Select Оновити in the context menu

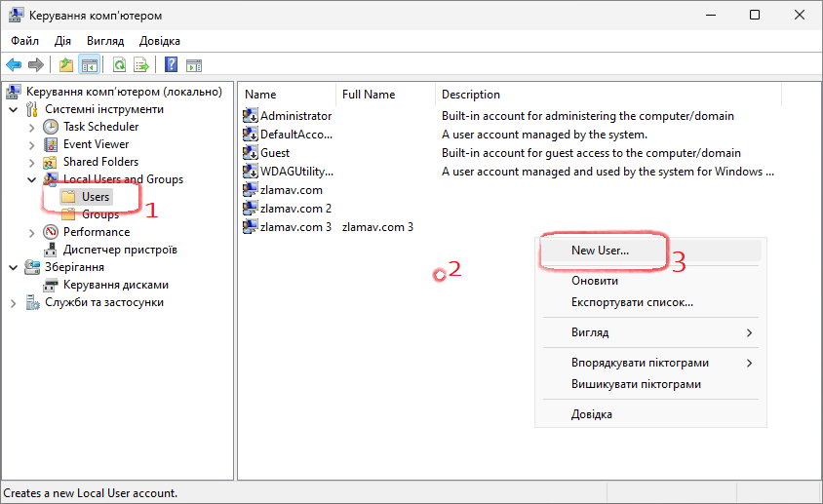[594, 281]
